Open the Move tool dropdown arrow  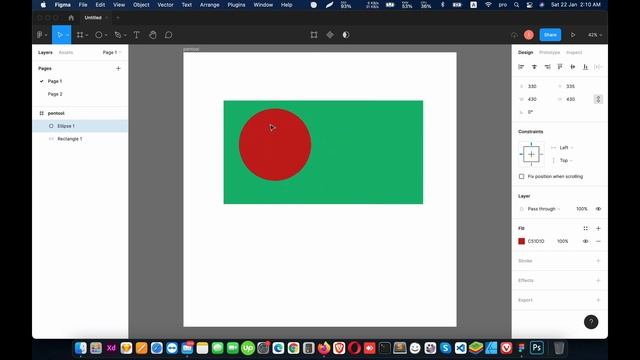(x=67, y=36)
